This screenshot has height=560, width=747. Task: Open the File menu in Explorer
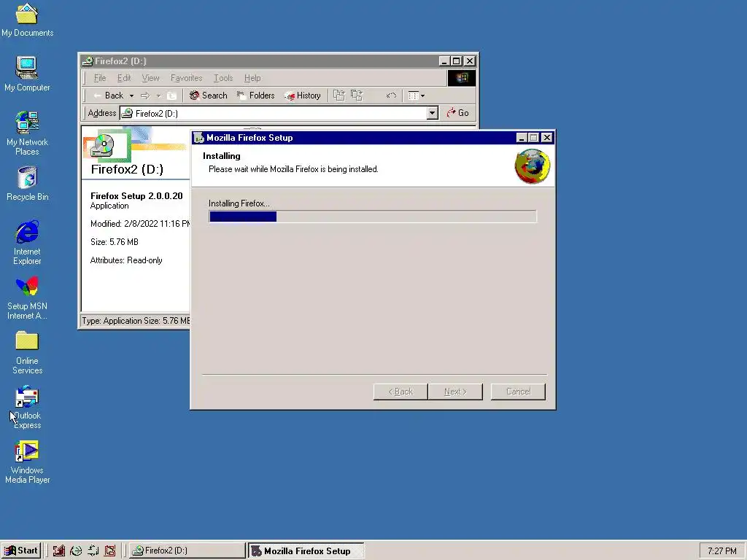coord(99,78)
